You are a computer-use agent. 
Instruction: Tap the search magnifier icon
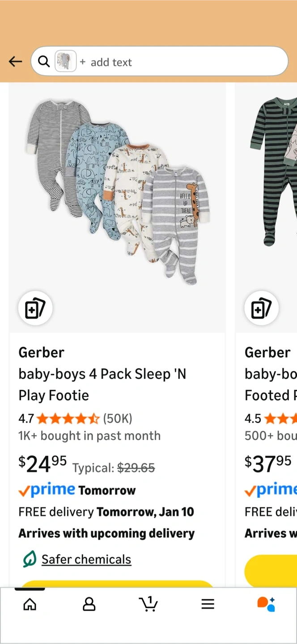point(44,62)
